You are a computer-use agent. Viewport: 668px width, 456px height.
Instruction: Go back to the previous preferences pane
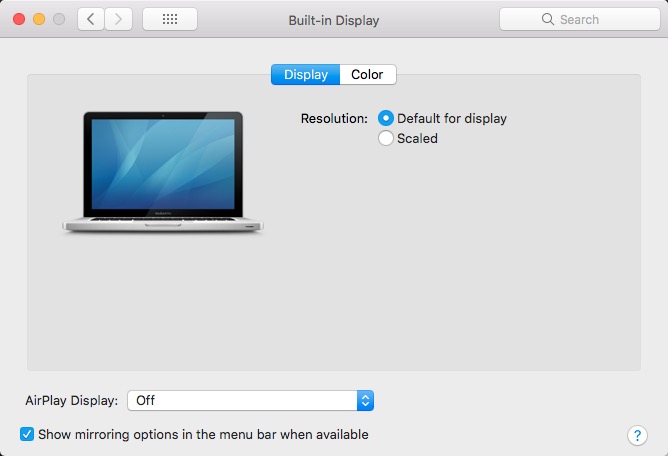click(x=91, y=19)
